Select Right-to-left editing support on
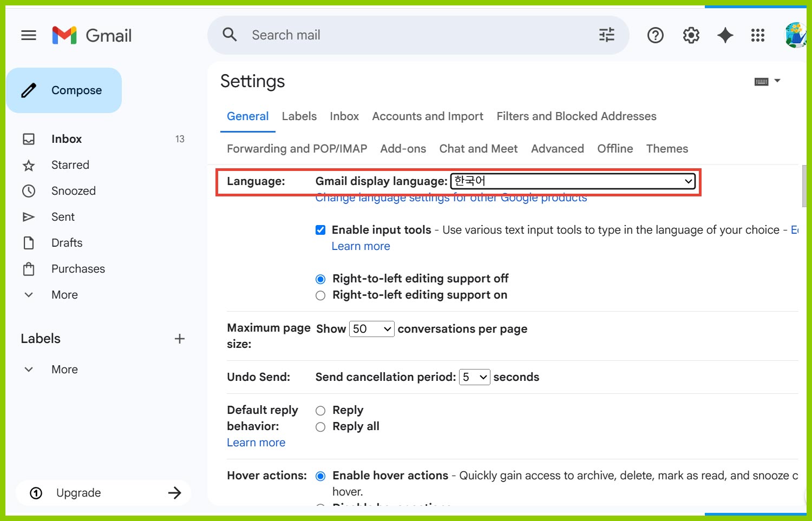This screenshot has height=521, width=812. tap(320, 295)
